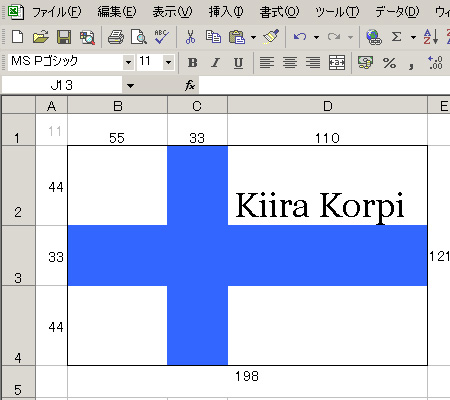Click the search/permission icon beside Save
The height and width of the screenshot is (400, 450).
tap(87, 37)
